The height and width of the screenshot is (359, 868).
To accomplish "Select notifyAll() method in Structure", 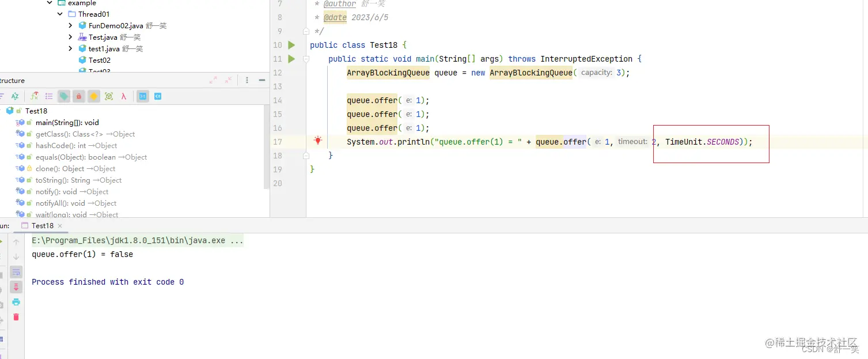I will coord(76,203).
